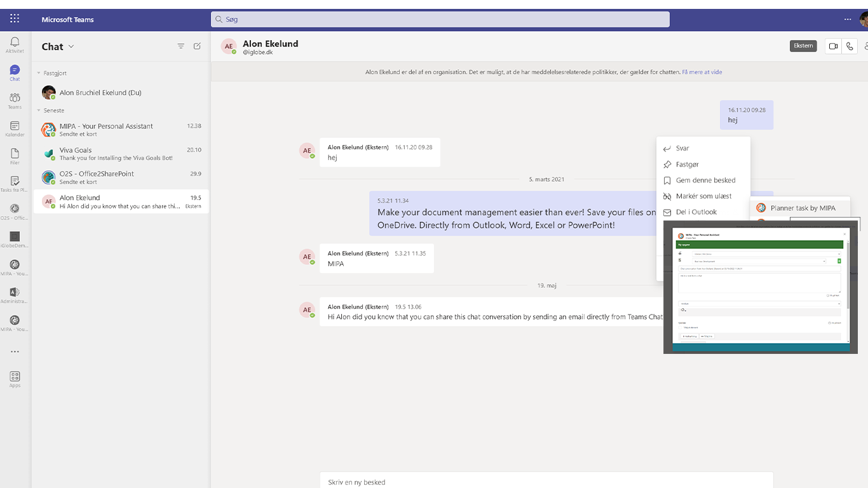Image resolution: width=868 pixels, height=488 pixels.
Task: Open settings and more ellipsis in title bar
Action: tap(848, 19)
